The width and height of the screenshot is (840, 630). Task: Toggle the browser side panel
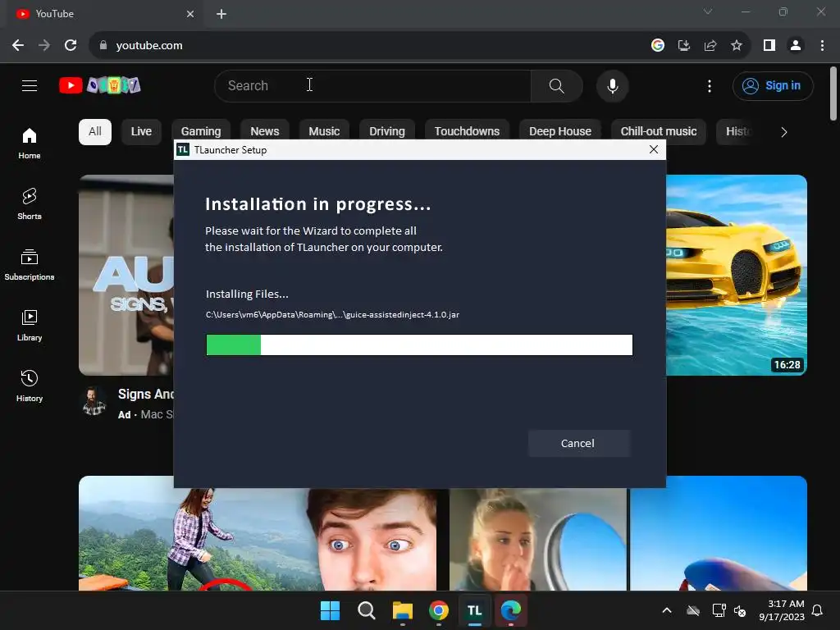coord(769,46)
